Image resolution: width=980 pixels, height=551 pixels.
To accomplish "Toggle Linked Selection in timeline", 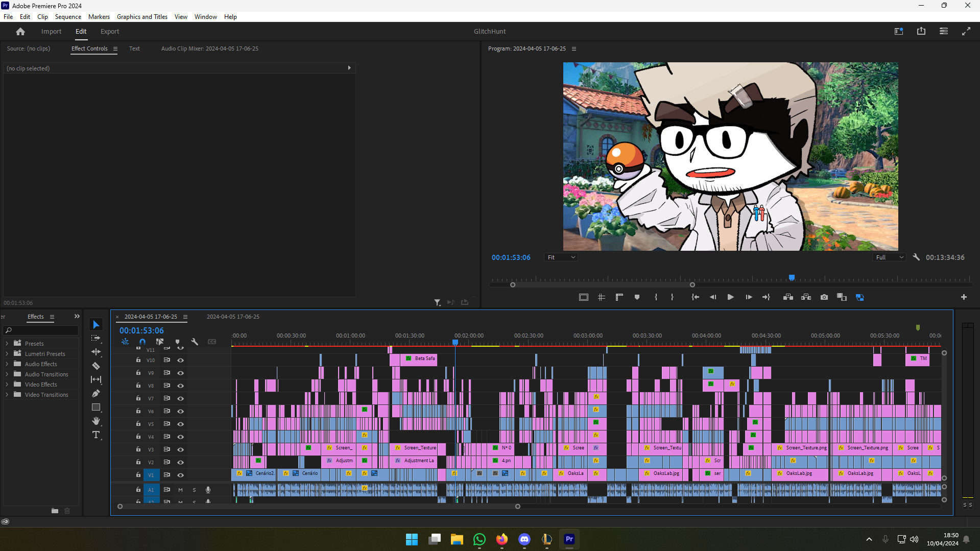I will pyautogui.click(x=160, y=342).
